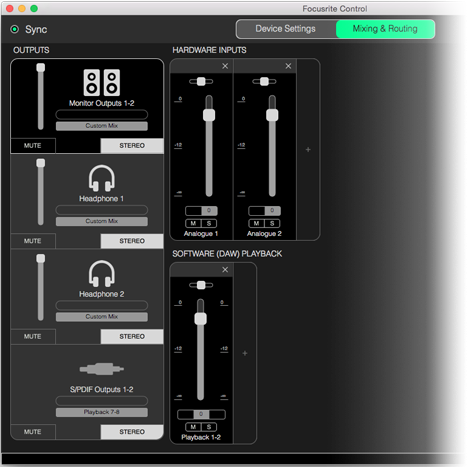Click the SOFTWARE (DAW) PLAYBACK heading

pos(227,254)
